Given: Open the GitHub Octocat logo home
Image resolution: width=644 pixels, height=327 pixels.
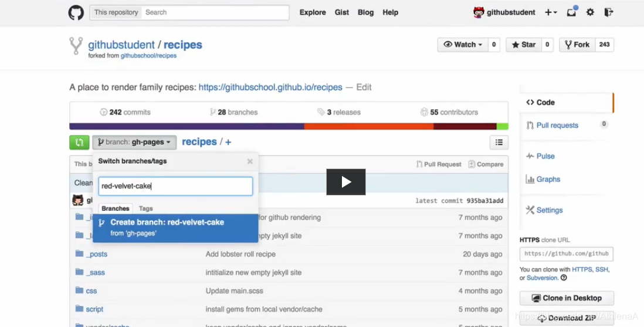Looking at the screenshot, I should pos(76,12).
